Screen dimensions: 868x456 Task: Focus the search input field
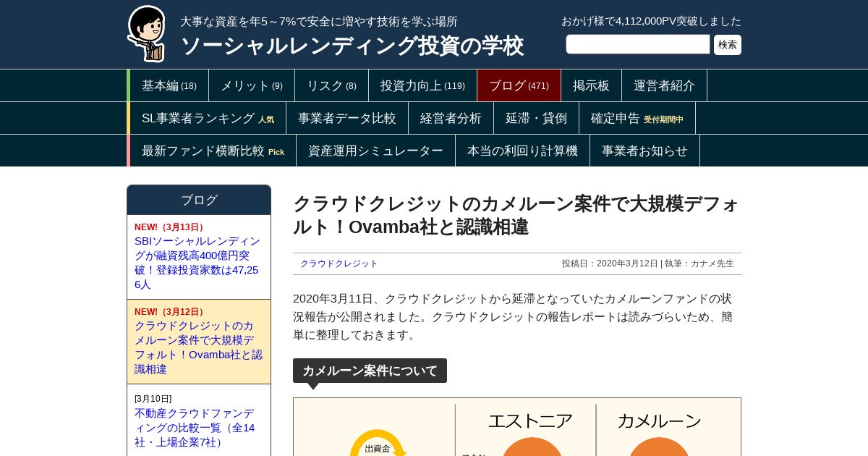click(x=638, y=44)
